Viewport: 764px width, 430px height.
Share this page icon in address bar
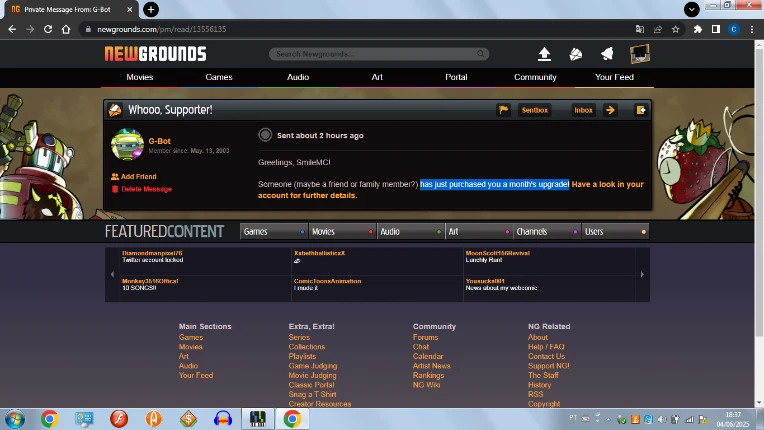[x=658, y=29]
